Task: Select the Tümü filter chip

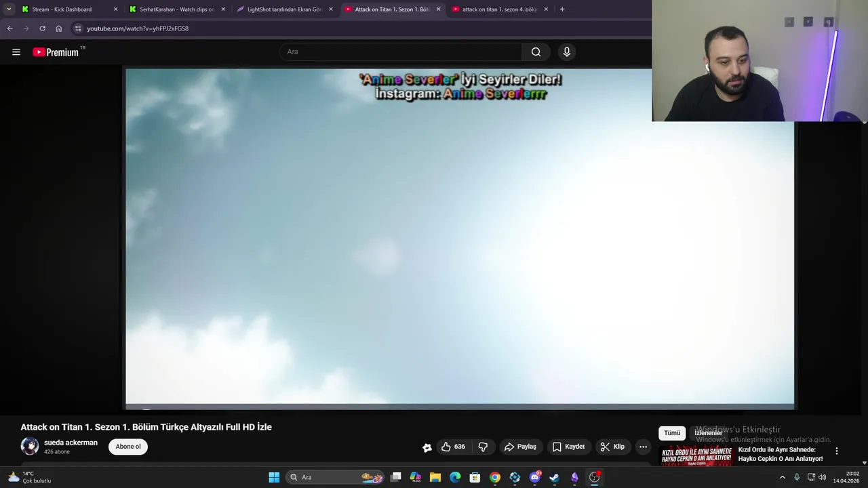Action: pos(672,433)
